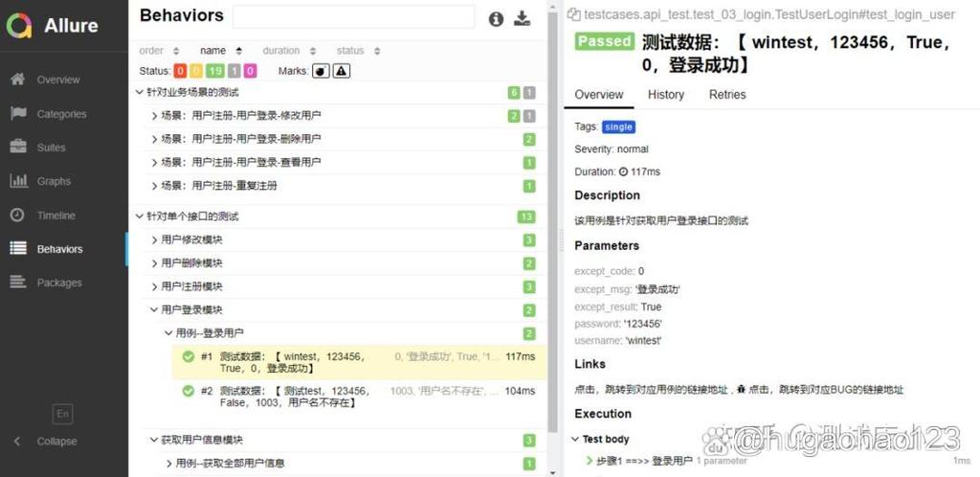Select the Behaviors list icon
This screenshot has height=477, width=980.
tap(18, 248)
